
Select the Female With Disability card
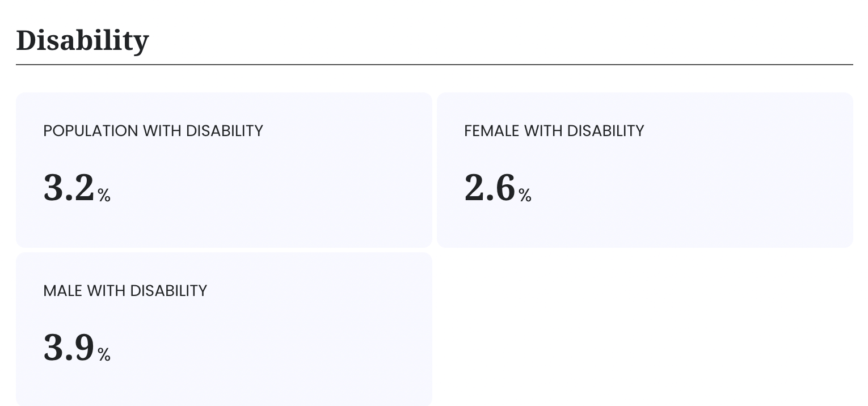coord(645,170)
